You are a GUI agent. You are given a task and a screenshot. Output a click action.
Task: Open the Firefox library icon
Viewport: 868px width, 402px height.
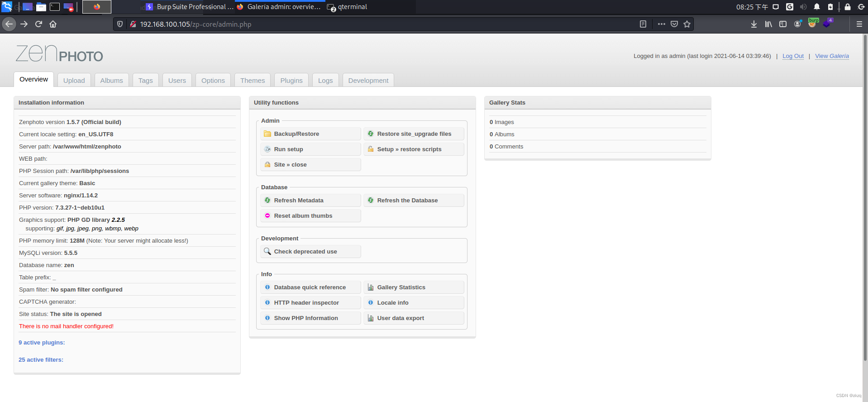768,24
